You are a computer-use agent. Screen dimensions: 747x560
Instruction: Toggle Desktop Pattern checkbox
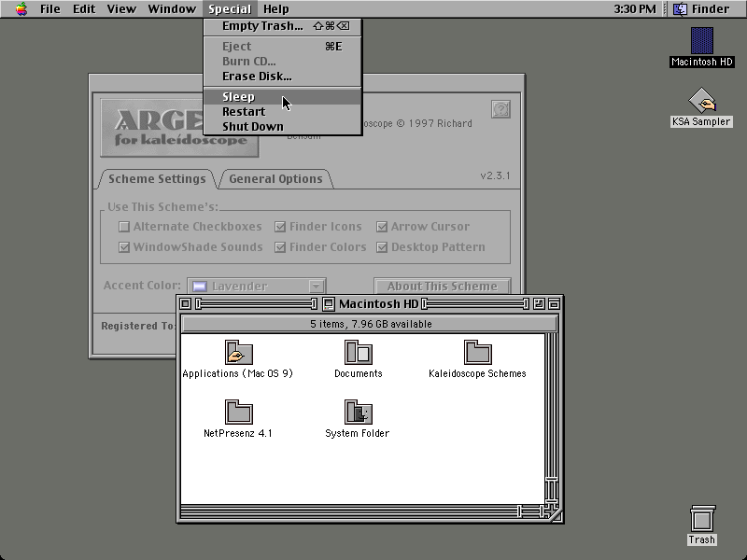tap(382, 247)
